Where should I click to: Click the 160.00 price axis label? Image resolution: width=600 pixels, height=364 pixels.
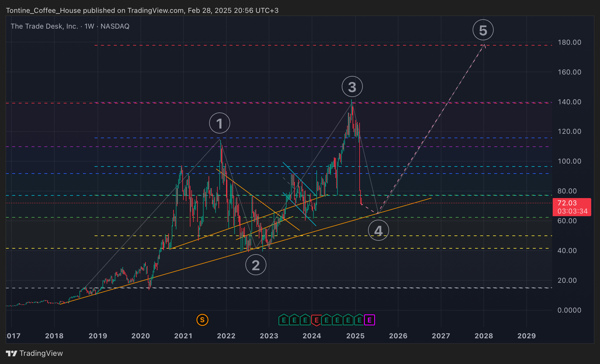pyautogui.click(x=569, y=72)
